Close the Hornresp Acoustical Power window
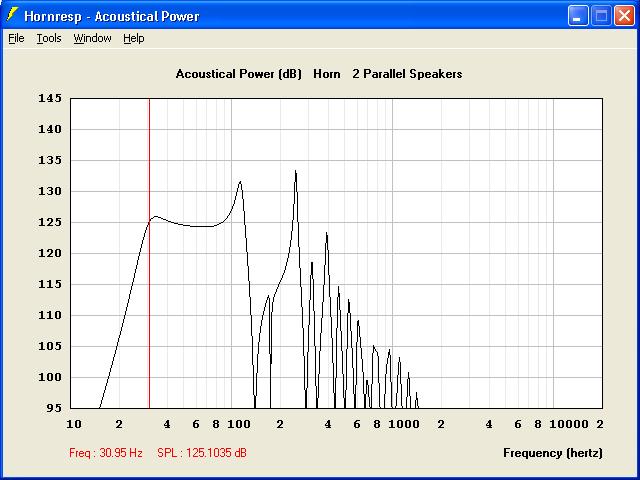The width and height of the screenshot is (640, 480). tap(624, 16)
